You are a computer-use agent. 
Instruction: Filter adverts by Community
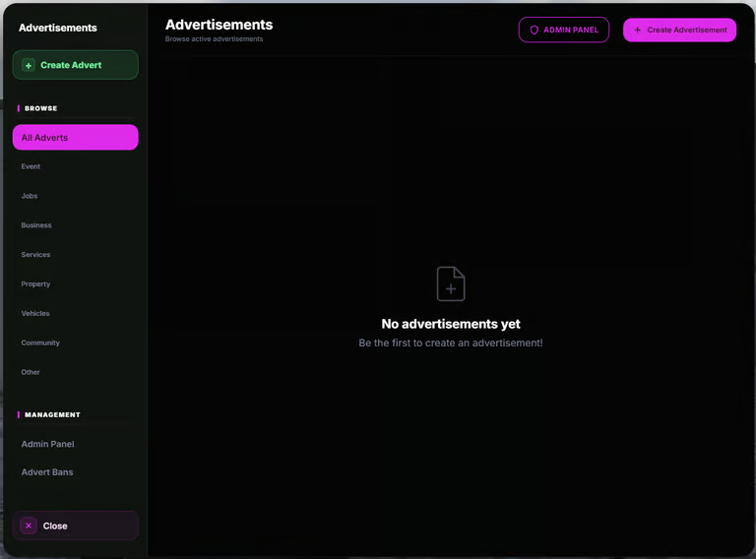[x=75, y=343]
